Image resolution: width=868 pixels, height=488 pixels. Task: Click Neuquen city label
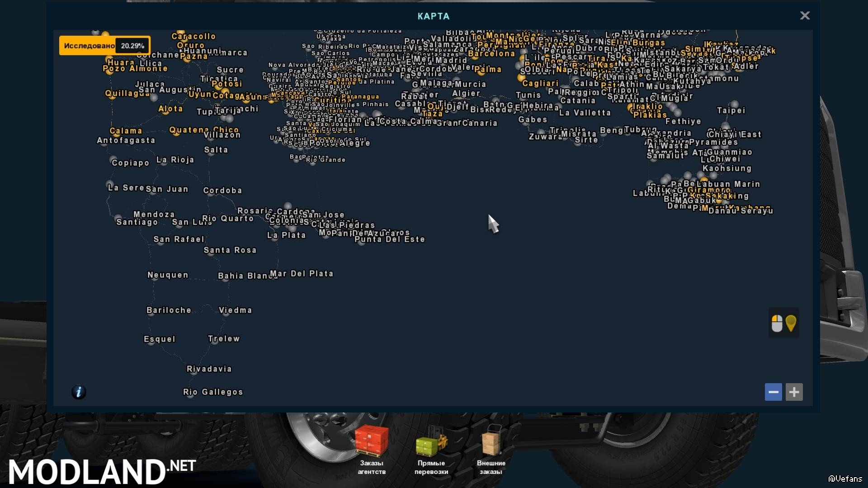click(168, 275)
